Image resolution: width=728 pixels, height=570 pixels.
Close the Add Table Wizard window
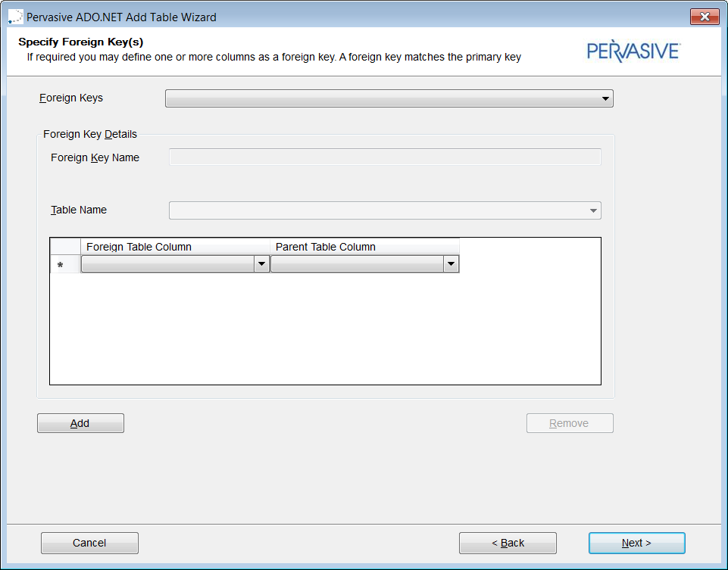click(705, 17)
